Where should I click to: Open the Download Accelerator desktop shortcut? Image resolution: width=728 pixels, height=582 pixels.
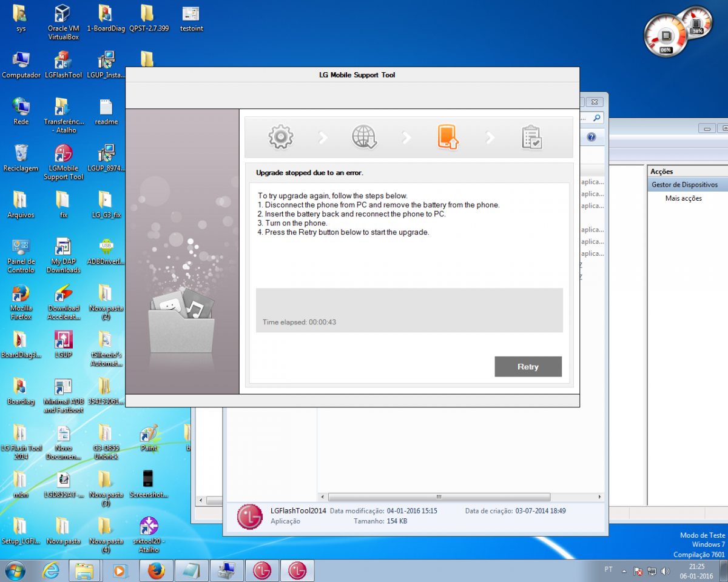(63, 302)
